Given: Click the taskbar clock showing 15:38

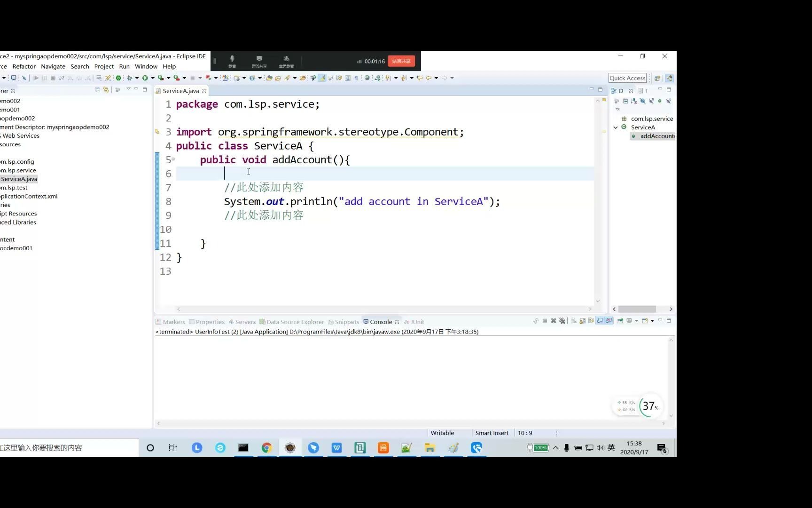Looking at the screenshot, I should [634, 448].
